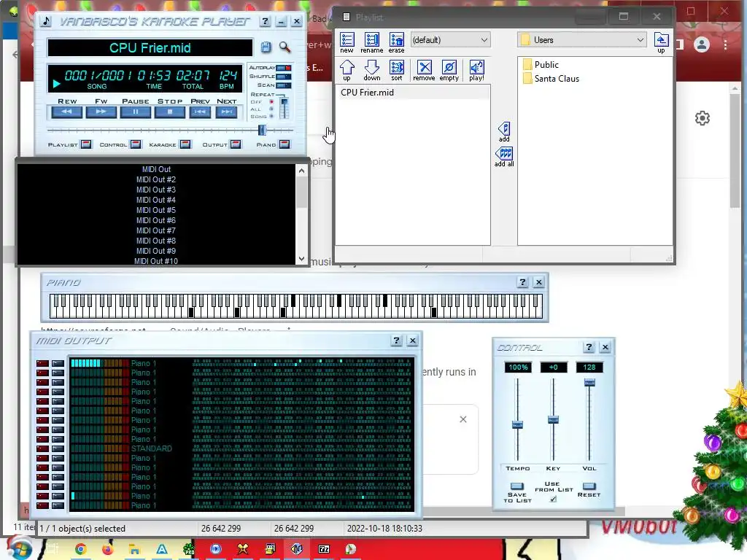Toggle the Control window button
Image resolution: width=747 pixels, height=560 pixels.
(136, 144)
